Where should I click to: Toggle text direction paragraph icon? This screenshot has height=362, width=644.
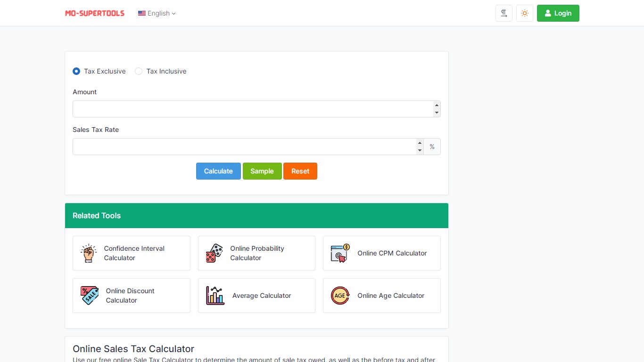pos(504,13)
